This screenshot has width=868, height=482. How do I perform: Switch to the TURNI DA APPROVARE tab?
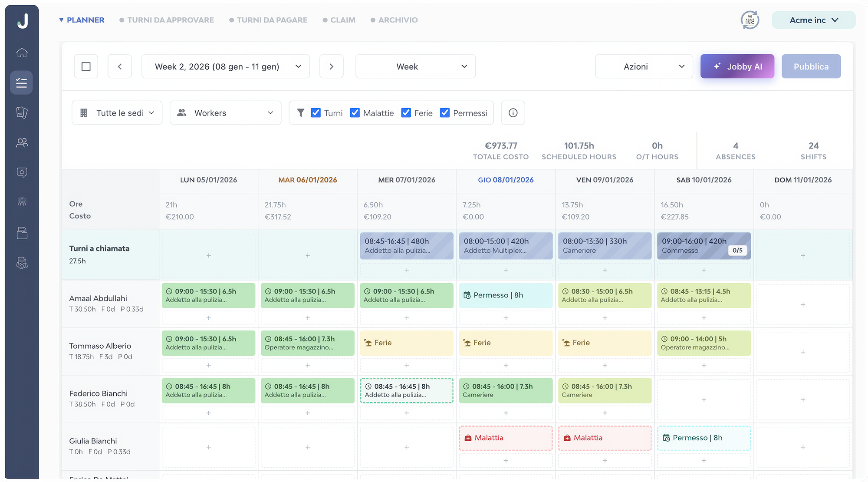click(171, 20)
